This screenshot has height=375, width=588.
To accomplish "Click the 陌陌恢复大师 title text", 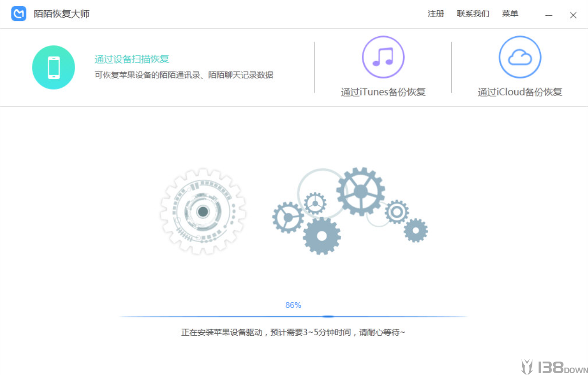I will point(62,14).
